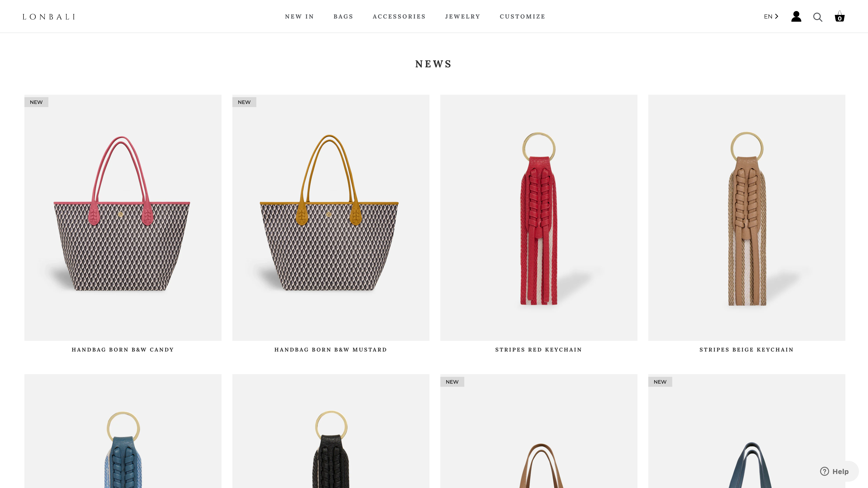Select the blue keychain product image

click(x=123, y=431)
